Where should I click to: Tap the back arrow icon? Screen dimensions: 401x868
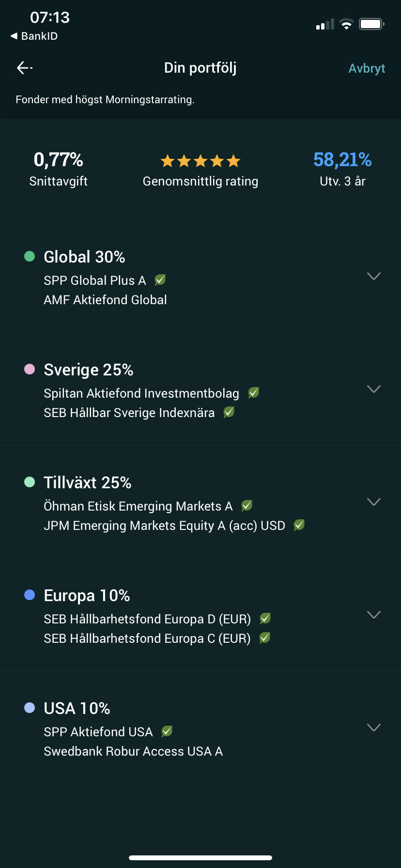pos(24,68)
